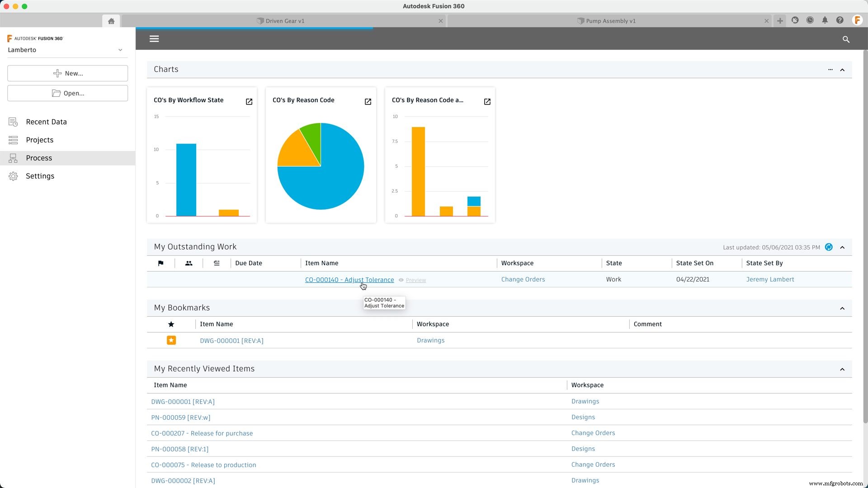Collapse the My Bookmarks section
Viewport: 868px width, 488px height.
tap(842, 308)
